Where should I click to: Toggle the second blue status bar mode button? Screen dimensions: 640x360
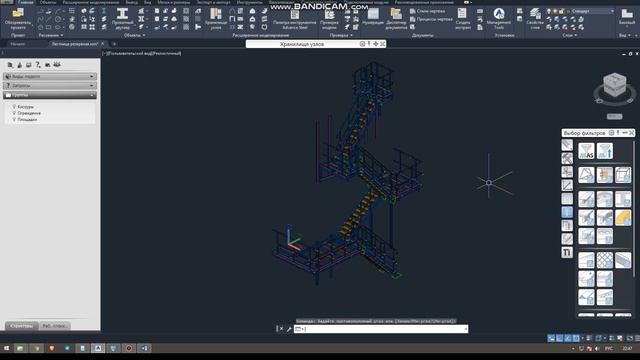click(560, 338)
